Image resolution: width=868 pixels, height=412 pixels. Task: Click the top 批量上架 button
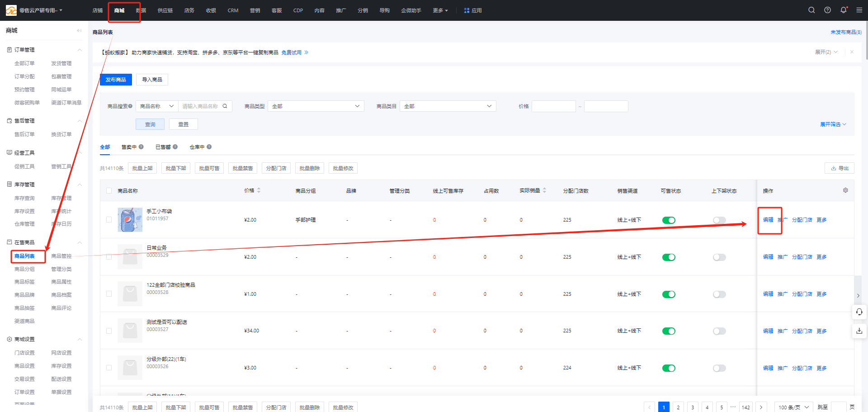pyautogui.click(x=142, y=168)
